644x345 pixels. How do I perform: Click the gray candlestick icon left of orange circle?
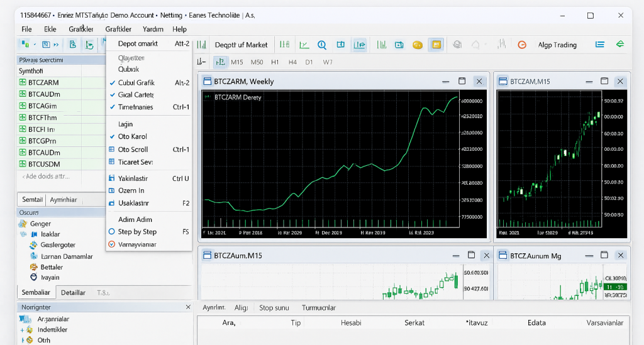[501, 45]
